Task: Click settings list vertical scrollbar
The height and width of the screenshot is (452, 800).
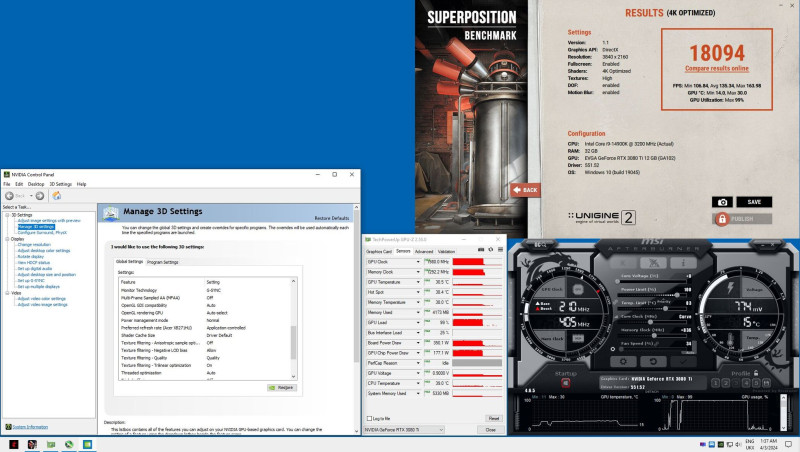Action: (x=293, y=329)
